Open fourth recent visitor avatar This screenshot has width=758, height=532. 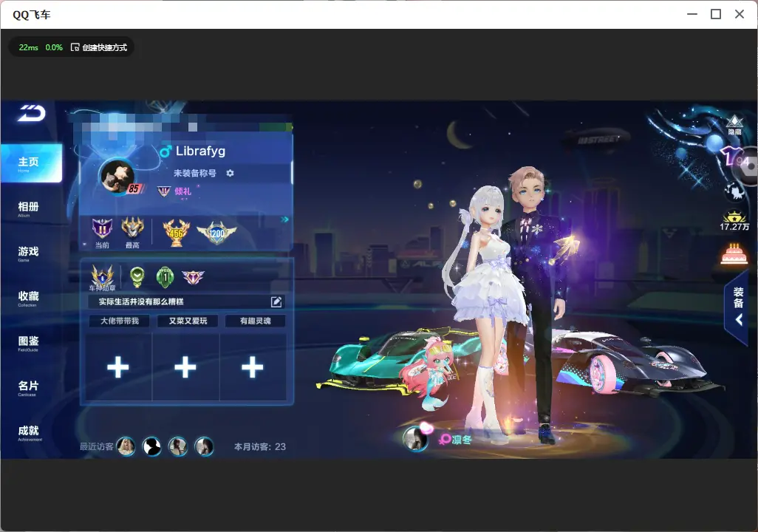tap(204, 447)
